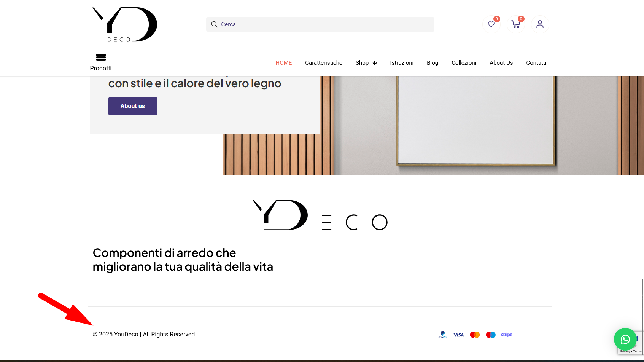The image size is (644, 362).
Task: Click the search magnifier icon
Action: coord(214,24)
